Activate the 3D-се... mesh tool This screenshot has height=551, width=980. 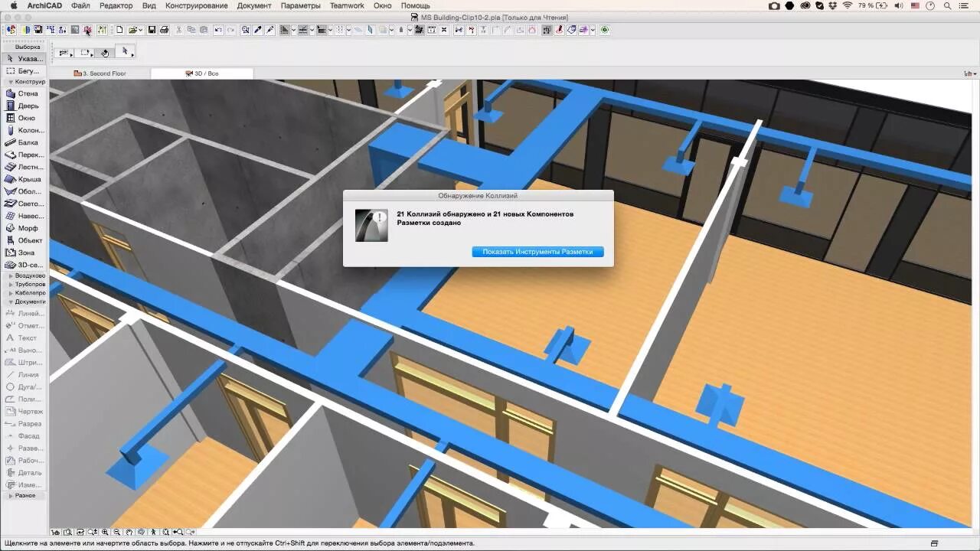point(24,265)
